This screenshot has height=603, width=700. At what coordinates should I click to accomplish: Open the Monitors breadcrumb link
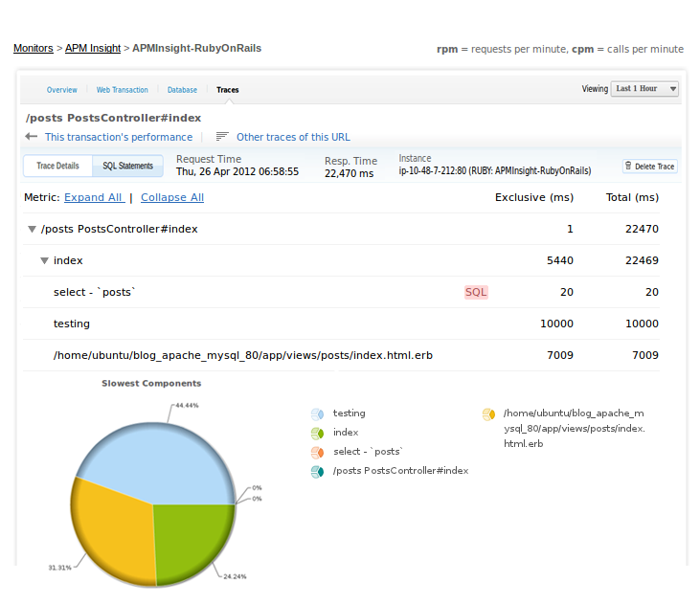click(x=33, y=48)
